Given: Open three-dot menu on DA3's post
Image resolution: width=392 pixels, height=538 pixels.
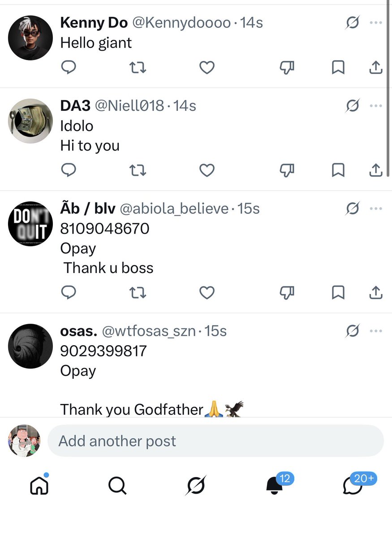Looking at the screenshot, I should (x=376, y=106).
